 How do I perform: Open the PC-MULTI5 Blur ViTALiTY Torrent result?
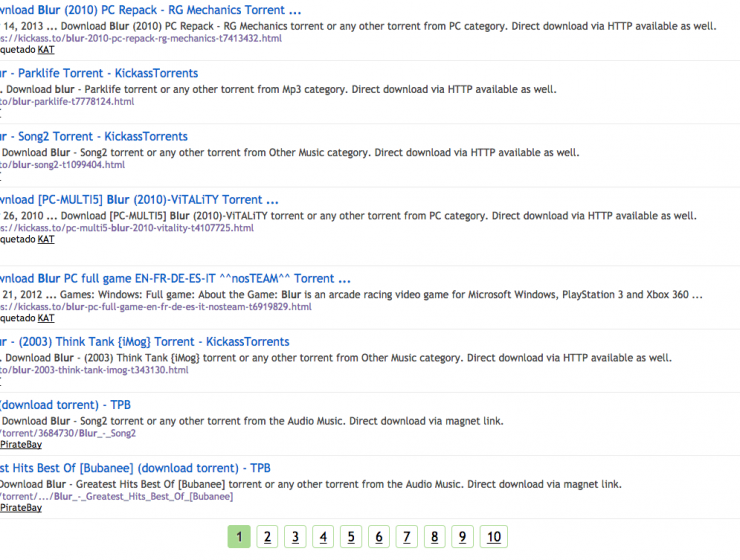tap(140, 199)
